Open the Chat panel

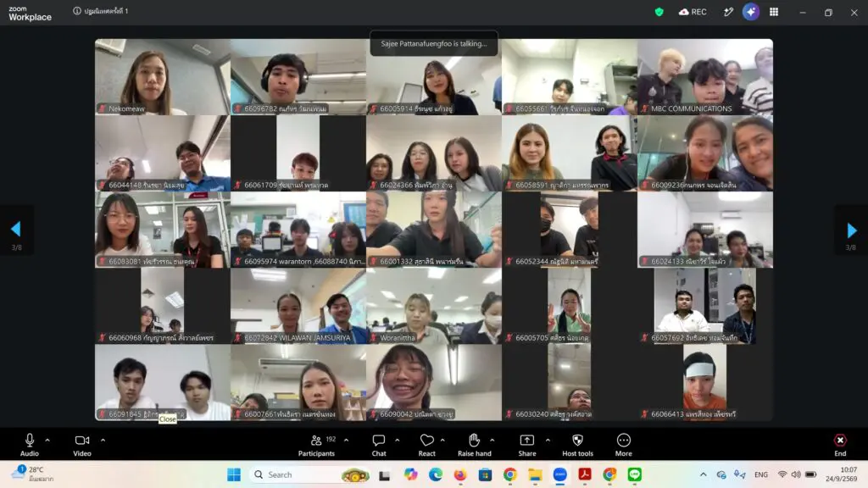[379, 446]
